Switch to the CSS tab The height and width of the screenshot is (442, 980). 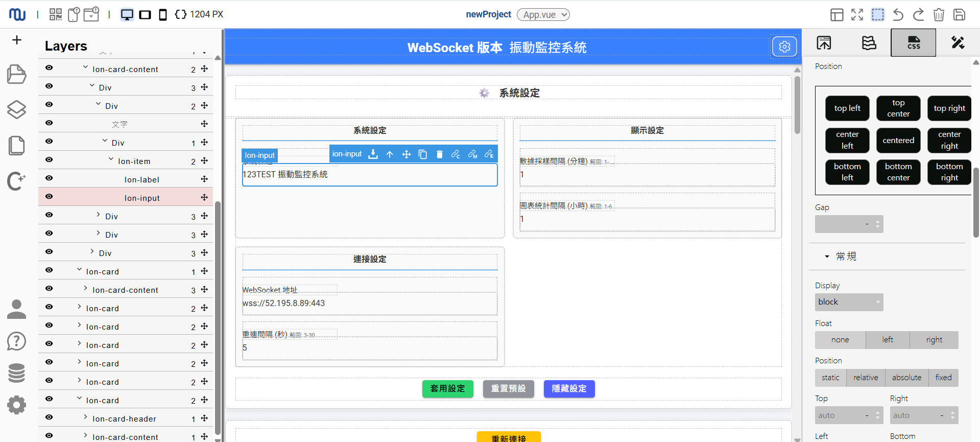click(x=913, y=43)
